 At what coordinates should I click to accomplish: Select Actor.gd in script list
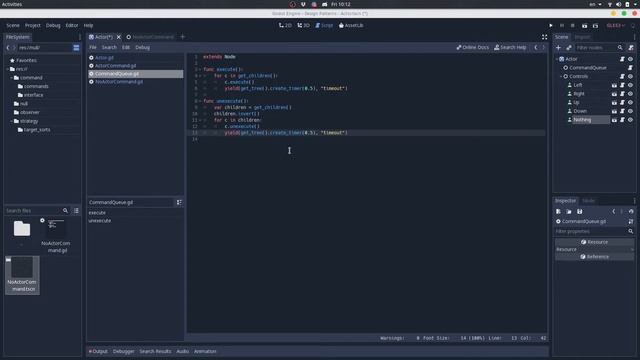click(136, 58)
